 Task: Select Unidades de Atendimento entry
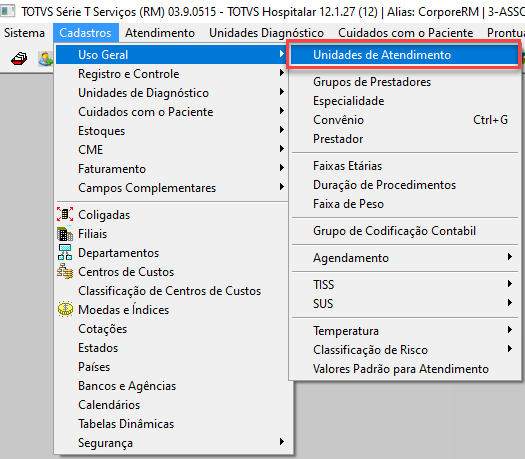pos(404,55)
